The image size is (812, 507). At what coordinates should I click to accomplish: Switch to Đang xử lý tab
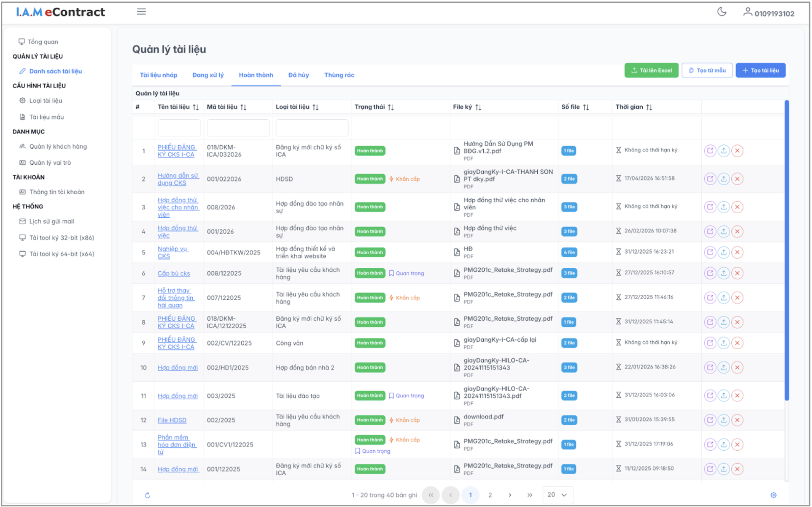point(208,75)
